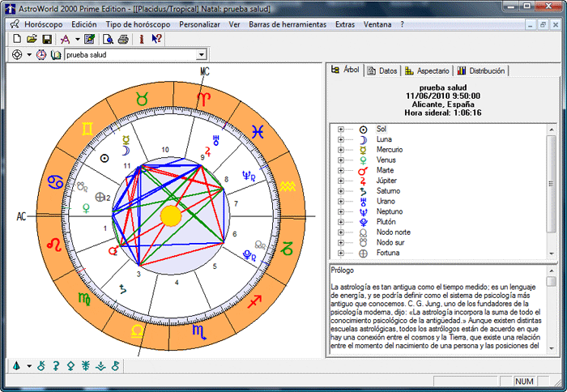
Task: Click the planet tree scrollbar thumb
Action: 551,184
